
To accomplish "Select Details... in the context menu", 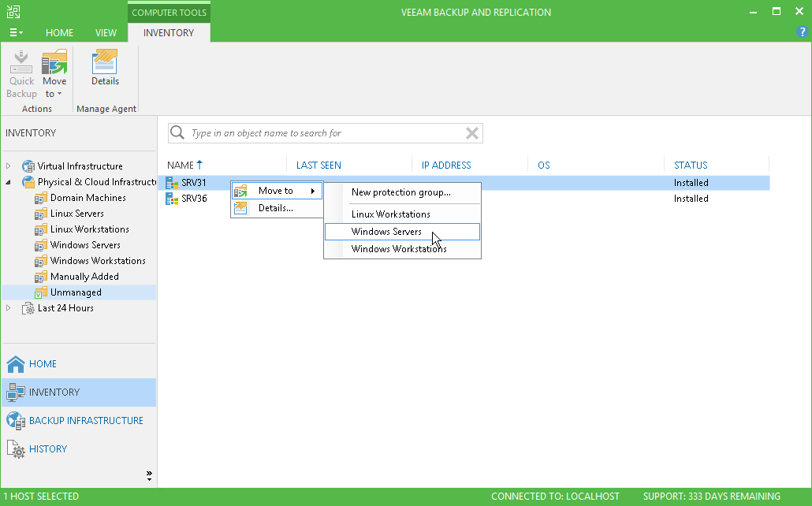I will coord(277,208).
